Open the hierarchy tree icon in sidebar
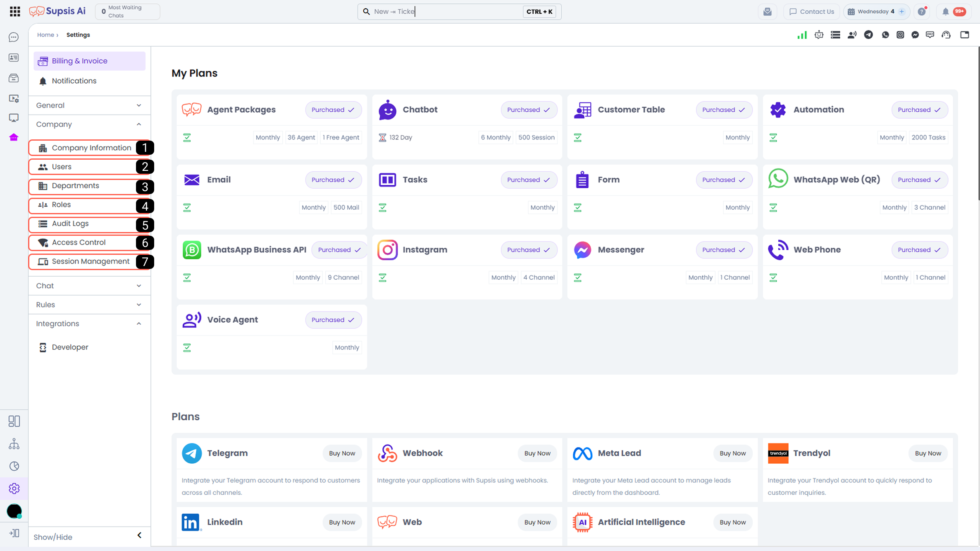This screenshot has width=980, height=551. [14, 444]
